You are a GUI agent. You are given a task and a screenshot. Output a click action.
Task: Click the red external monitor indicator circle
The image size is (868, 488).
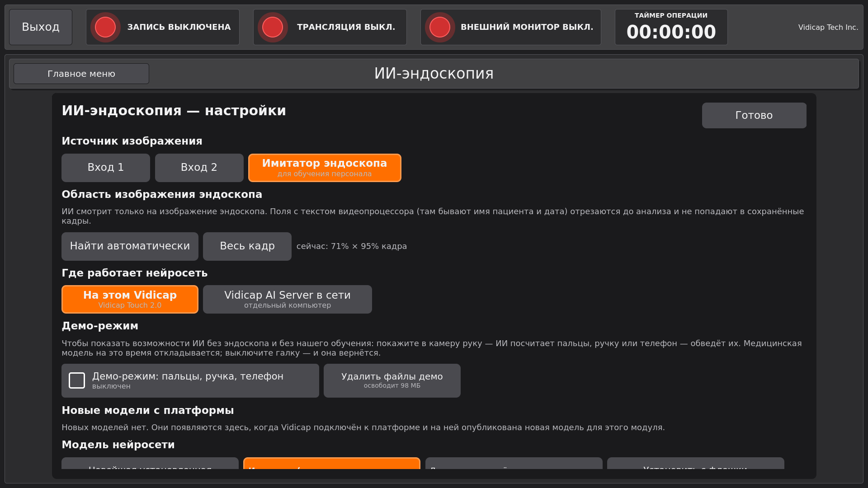coord(440,27)
